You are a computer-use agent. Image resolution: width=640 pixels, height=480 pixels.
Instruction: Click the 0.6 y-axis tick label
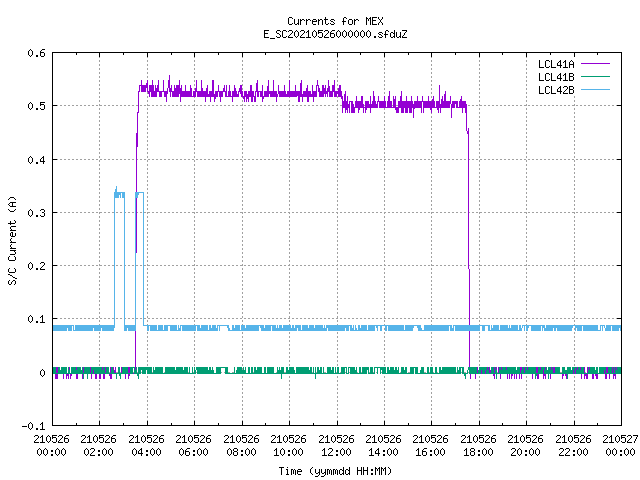pos(36,53)
